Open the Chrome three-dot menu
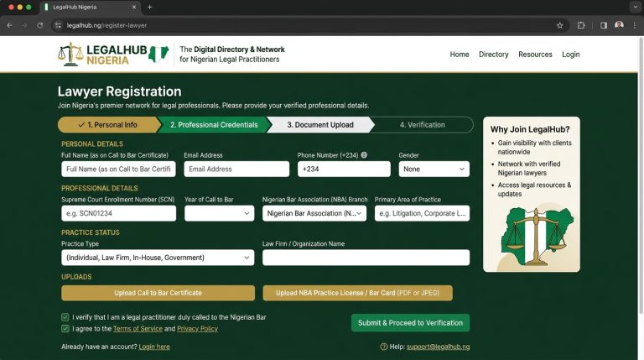This screenshot has width=644, height=360. pos(635,25)
